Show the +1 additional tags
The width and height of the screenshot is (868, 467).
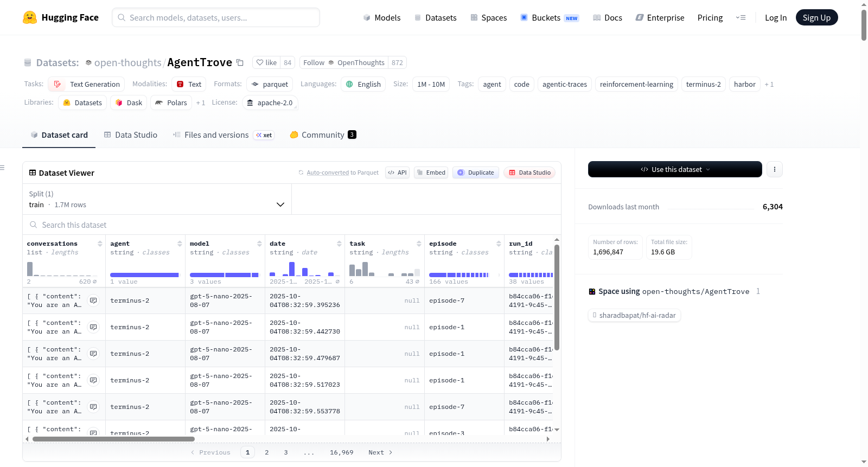(x=769, y=84)
